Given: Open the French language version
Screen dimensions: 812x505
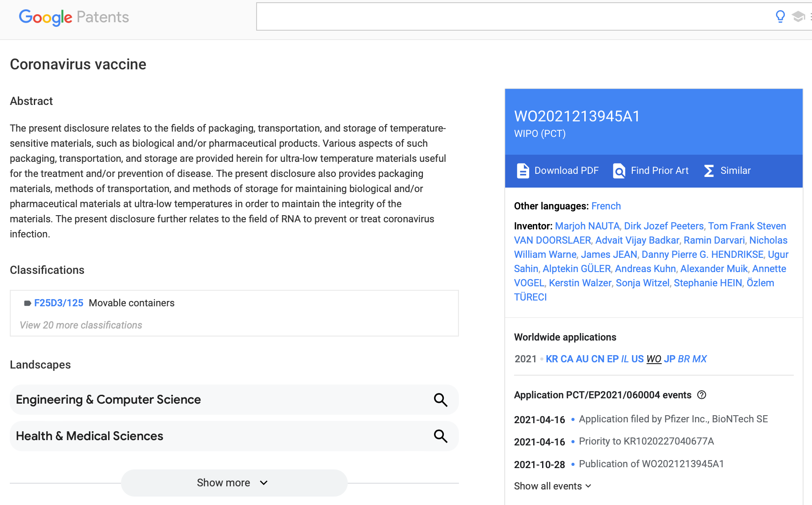Looking at the screenshot, I should pos(606,206).
